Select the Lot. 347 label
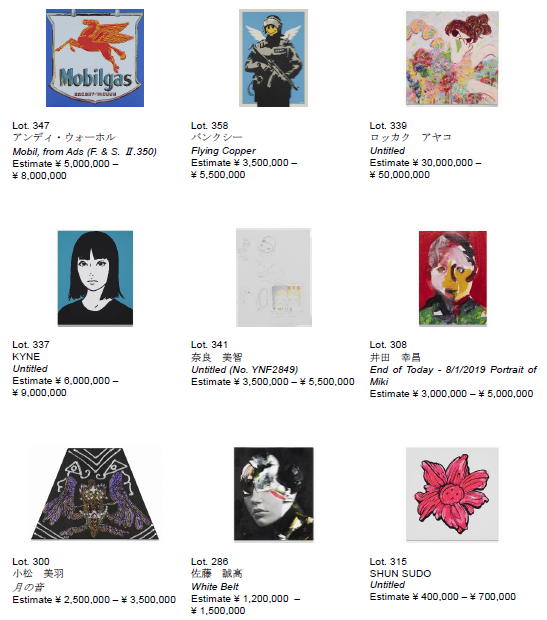This screenshot has height=620, width=547. pyautogui.click(x=31, y=126)
